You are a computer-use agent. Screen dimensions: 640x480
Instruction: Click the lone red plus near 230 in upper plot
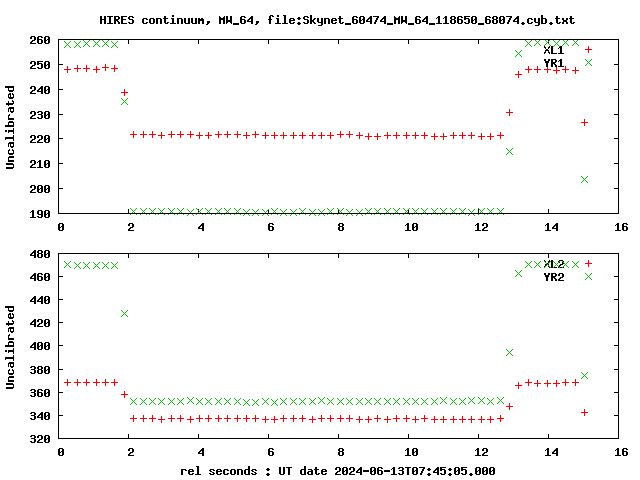(x=509, y=112)
